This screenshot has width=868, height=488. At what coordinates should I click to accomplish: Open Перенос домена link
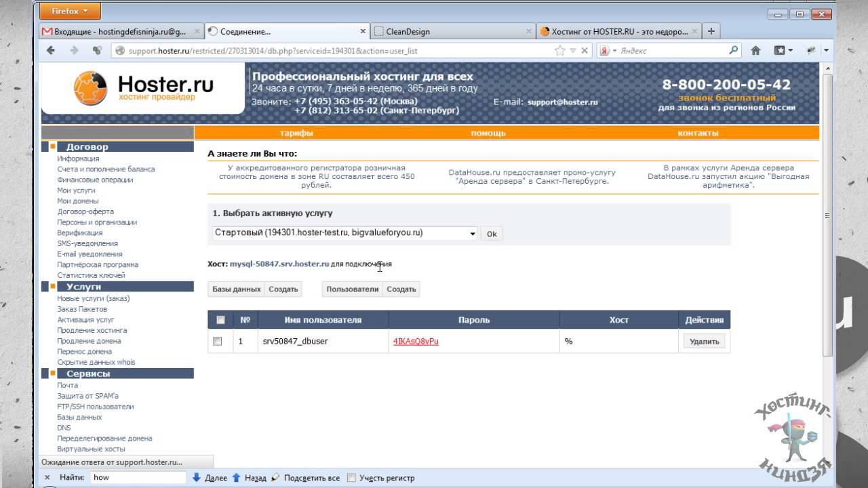point(84,352)
